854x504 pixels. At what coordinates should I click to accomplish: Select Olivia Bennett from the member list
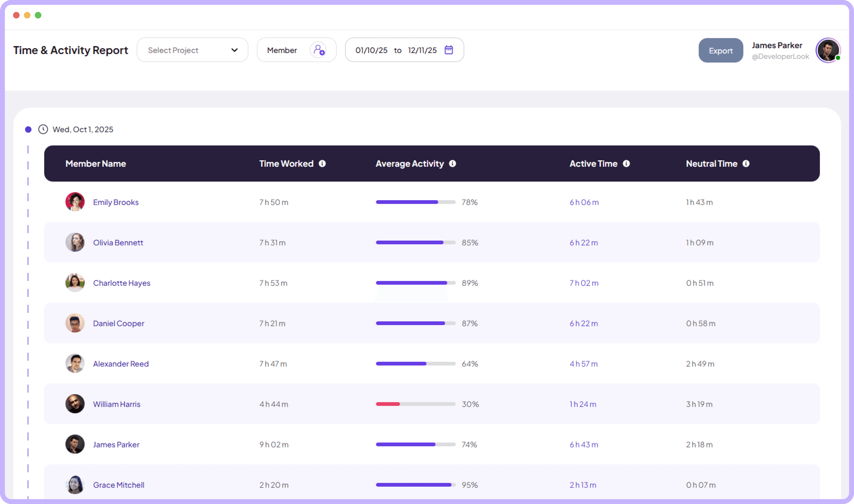(118, 243)
